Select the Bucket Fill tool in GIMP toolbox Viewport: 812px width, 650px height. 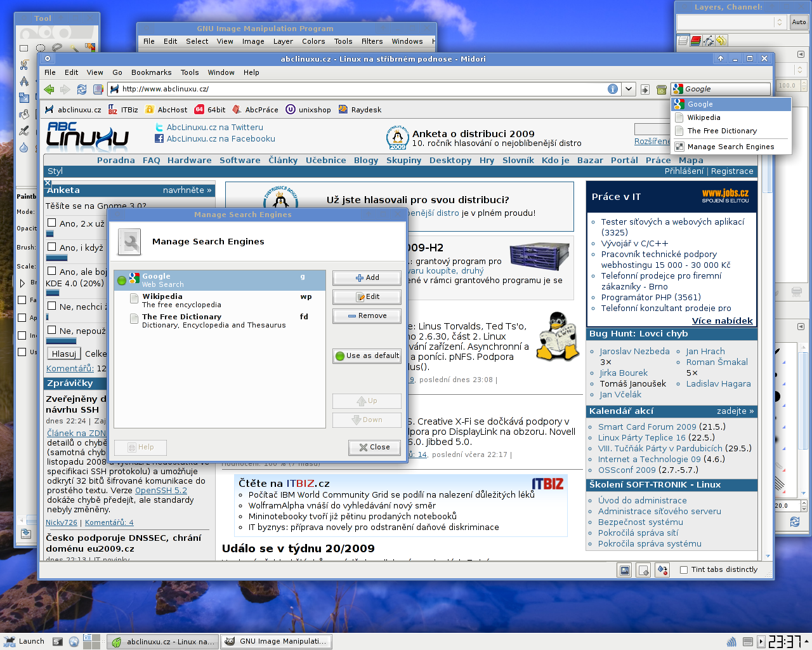click(24, 114)
